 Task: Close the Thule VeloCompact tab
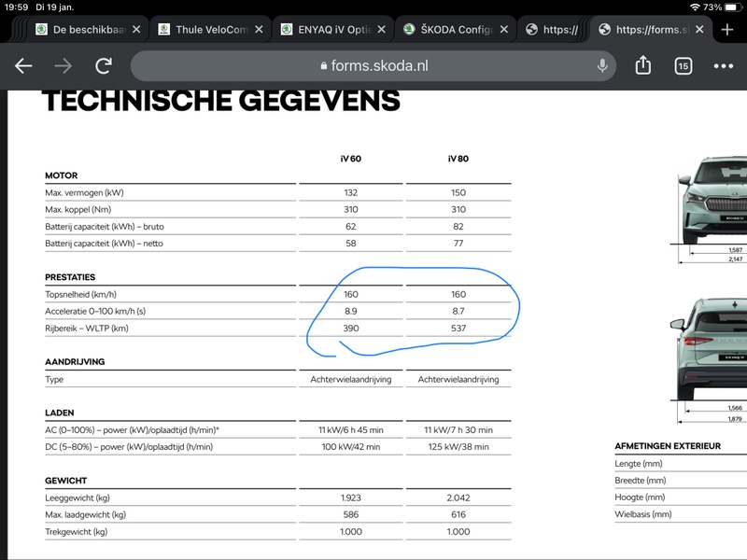pyautogui.click(x=259, y=30)
